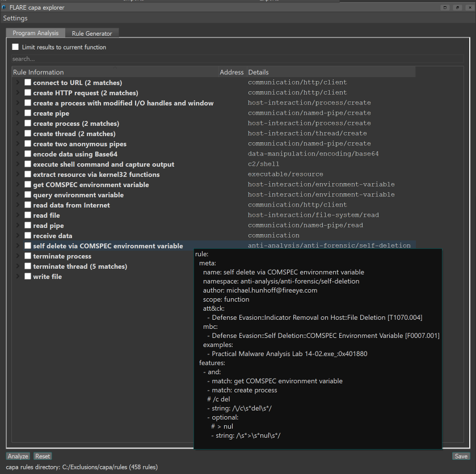The width and height of the screenshot is (476, 474).
Task: Open the Settings menu
Action: (x=15, y=18)
